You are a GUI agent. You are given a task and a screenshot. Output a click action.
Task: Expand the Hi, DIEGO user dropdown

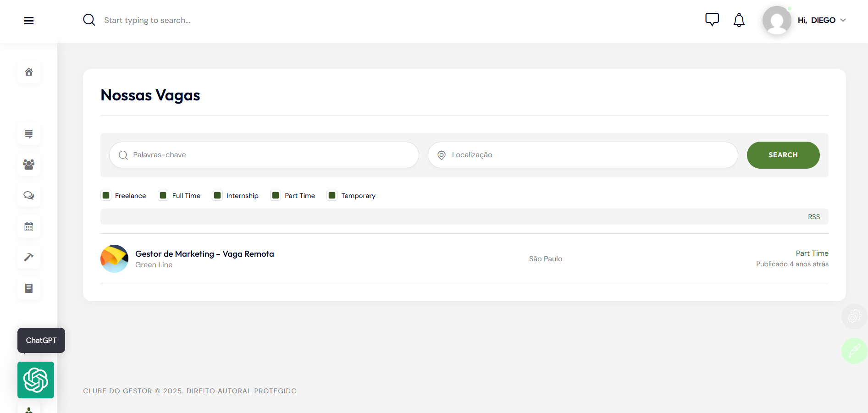click(822, 20)
